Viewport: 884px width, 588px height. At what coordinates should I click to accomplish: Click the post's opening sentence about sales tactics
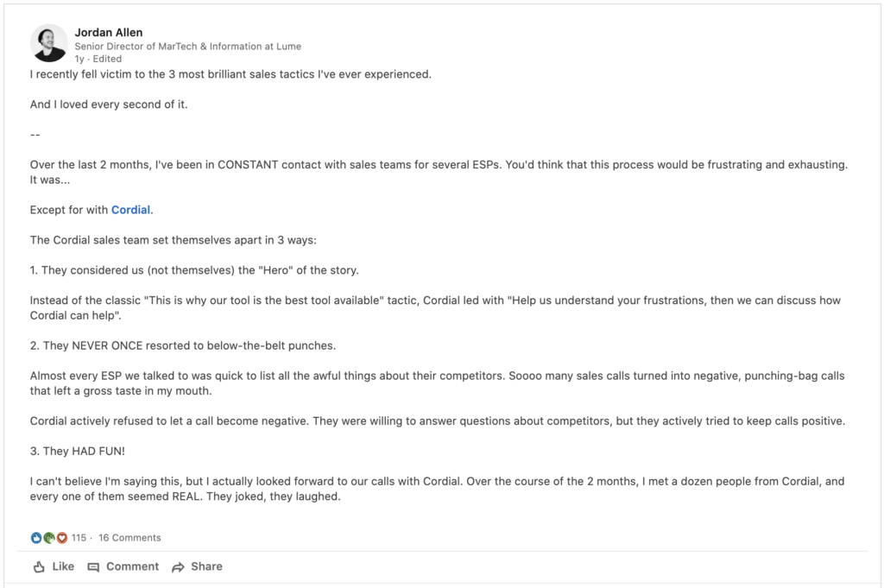230,74
